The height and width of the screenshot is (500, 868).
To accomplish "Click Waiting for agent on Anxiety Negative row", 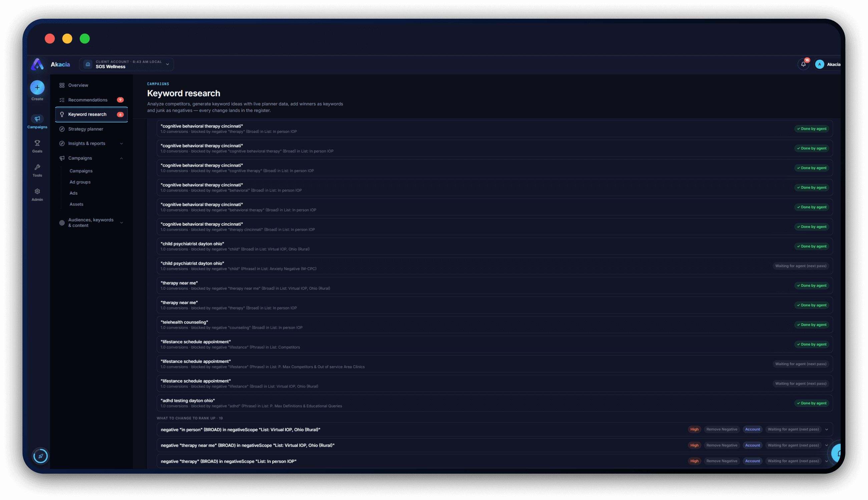I will (x=800, y=266).
